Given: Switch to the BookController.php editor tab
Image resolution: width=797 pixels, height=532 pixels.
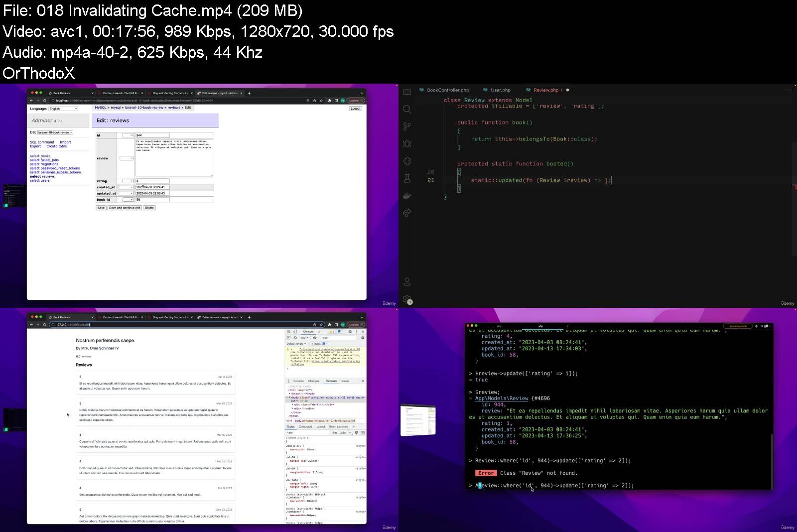Looking at the screenshot, I should tap(444, 90).
